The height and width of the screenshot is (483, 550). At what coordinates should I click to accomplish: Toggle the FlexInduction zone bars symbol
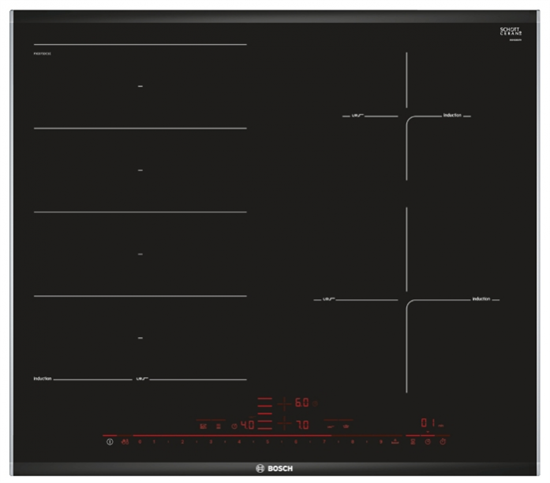264,414
